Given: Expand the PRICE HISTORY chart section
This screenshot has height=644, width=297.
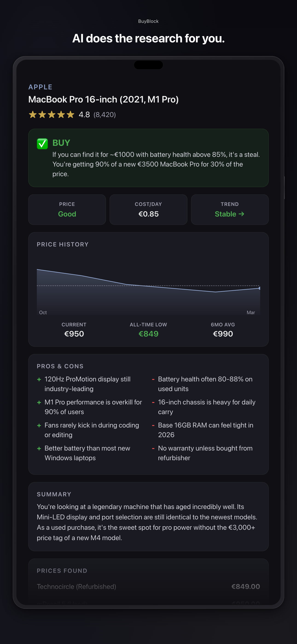Looking at the screenshot, I should point(63,245).
